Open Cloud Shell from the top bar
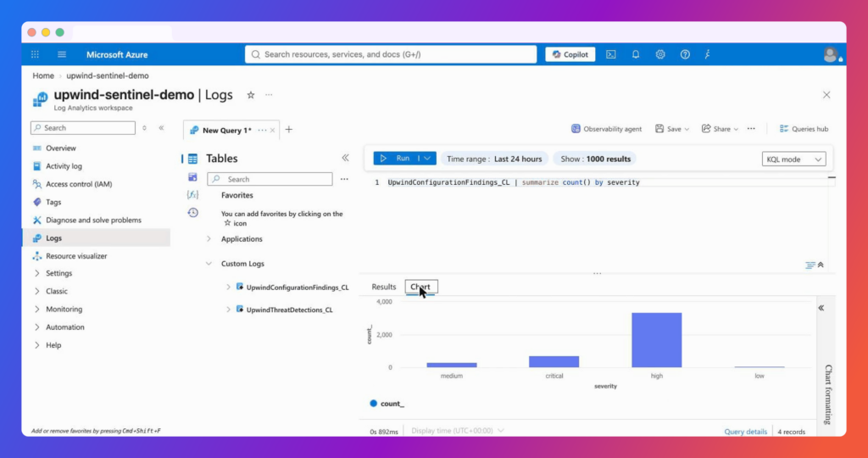Viewport: 868px width, 458px height. point(610,54)
